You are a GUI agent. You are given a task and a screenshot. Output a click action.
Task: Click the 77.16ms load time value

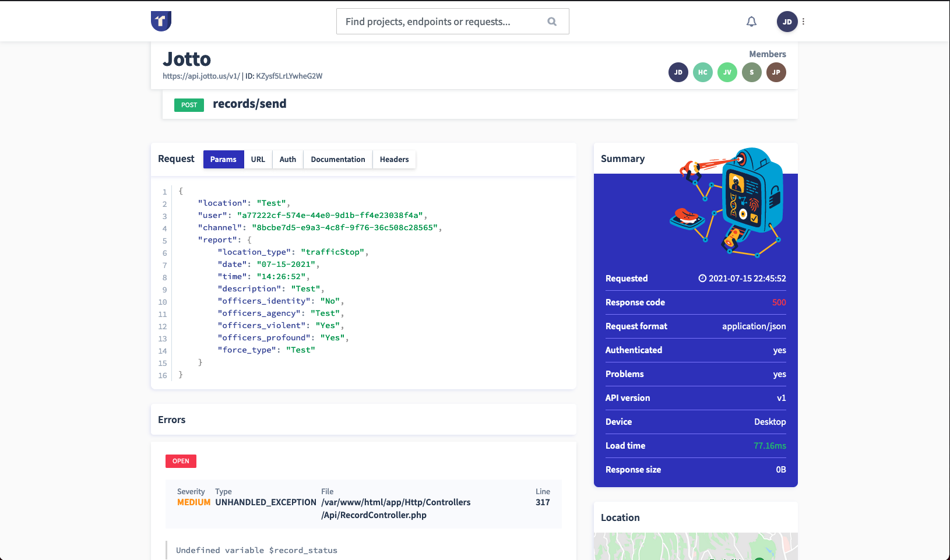click(x=770, y=446)
